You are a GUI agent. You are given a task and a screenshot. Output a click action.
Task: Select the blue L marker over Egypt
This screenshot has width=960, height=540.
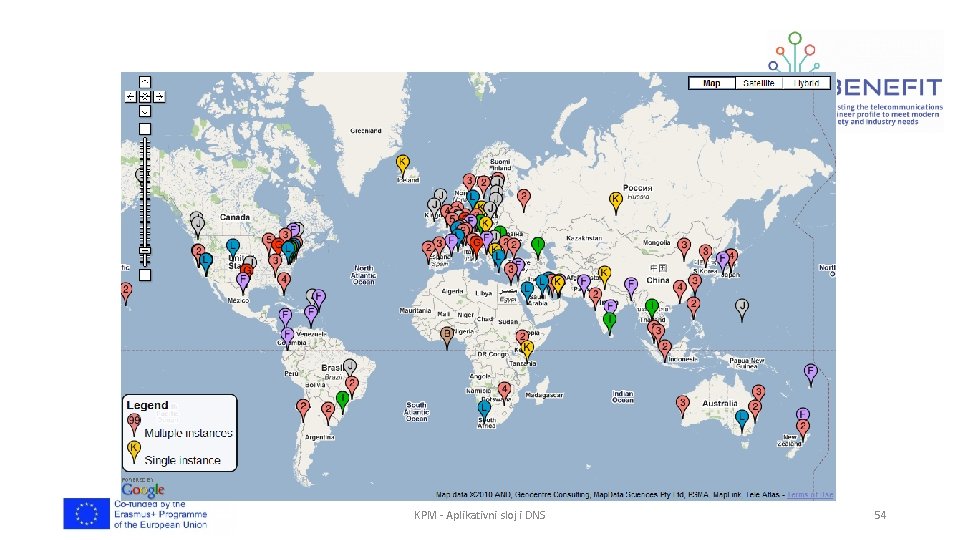[x=527, y=293]
